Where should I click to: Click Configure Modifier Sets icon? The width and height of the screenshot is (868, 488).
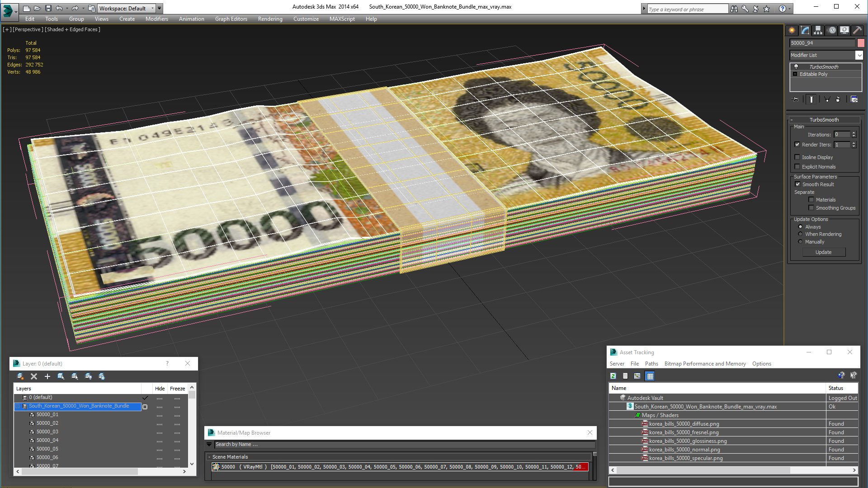(x=854, y=99)
